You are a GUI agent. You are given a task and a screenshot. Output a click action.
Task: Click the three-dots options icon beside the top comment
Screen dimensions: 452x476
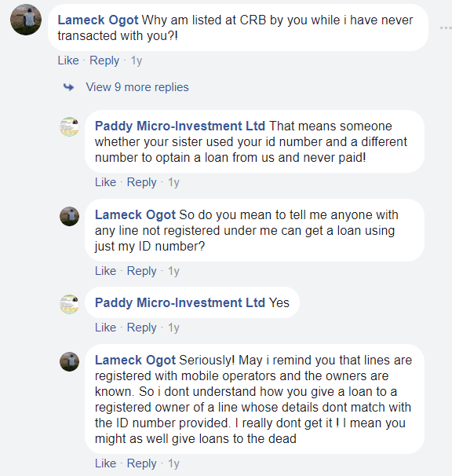tap(446, 28)
